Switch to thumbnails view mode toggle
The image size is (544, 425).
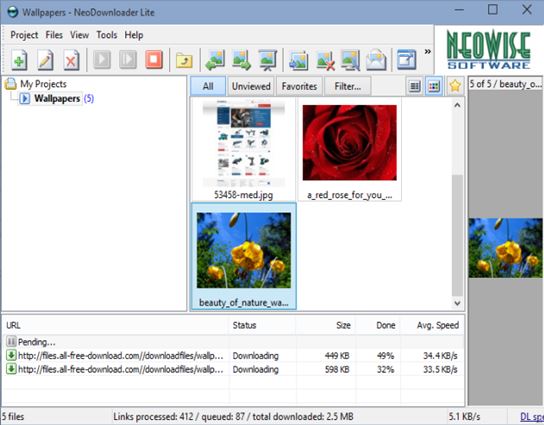(434, 86)
